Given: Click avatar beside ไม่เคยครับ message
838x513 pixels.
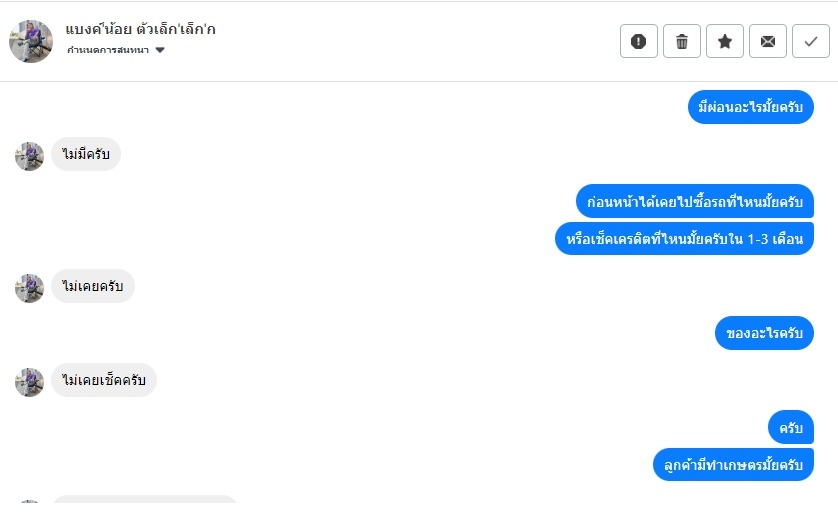Looking at the screenshot, I should pos(29,288).
